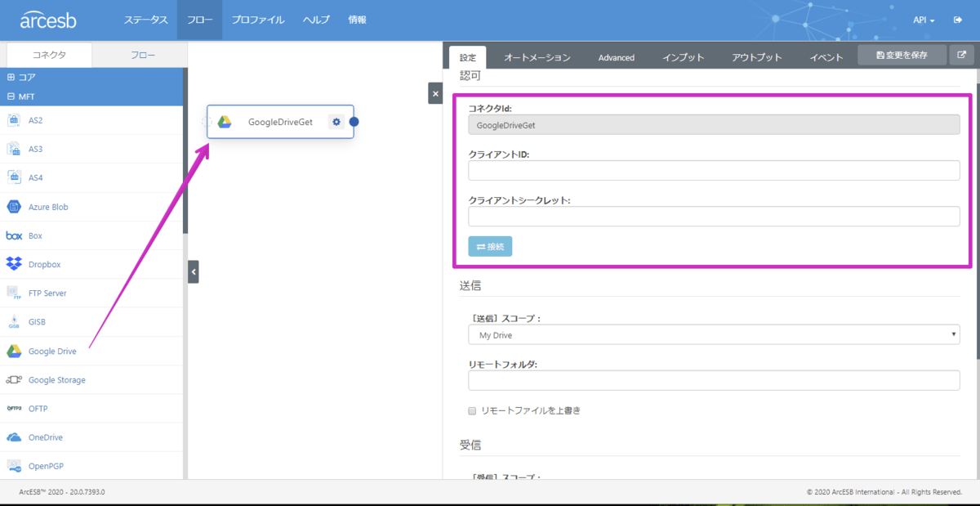Click the Dropbox list label
This screenshot has height=506, width=980.
click(44, 264)
